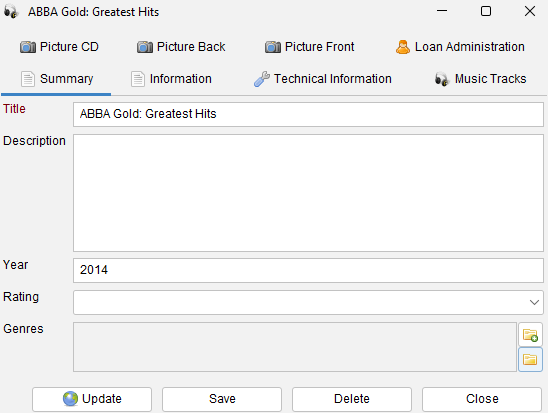Click the wrench icon for Technical Information
Image resolution: width=548 pixels, height=413 pixels.
tap(262, 79)
